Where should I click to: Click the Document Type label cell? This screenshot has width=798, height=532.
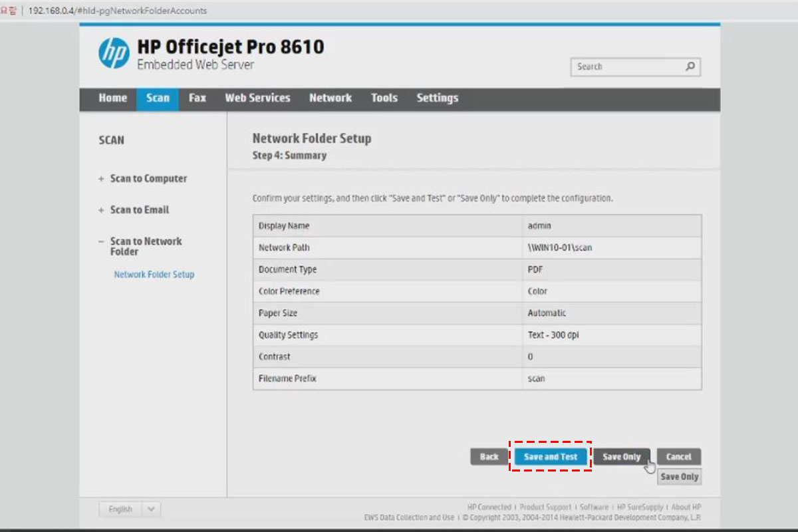[387, 269]
